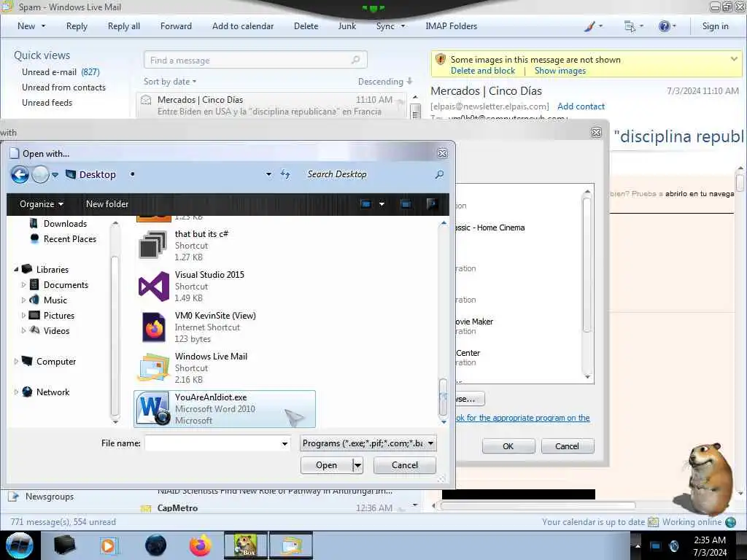This screenshot has height=560, width=747.
Task: Select the Pictures library in navigation pane
Action: pyautogui.click(x=58, y=315)
